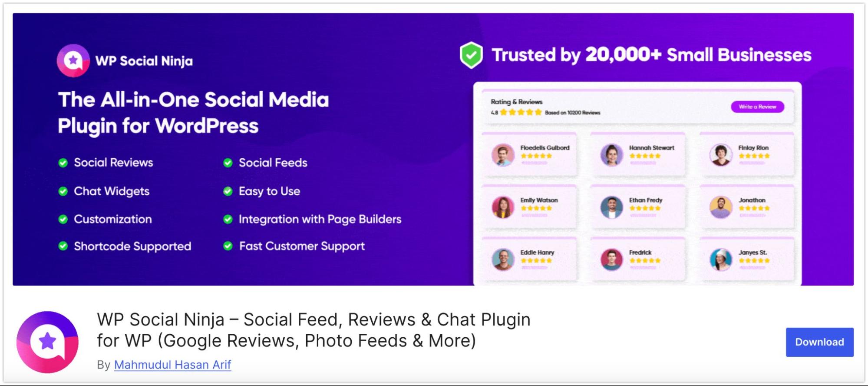Click the green check next to Social Reviews
This screenshot has height=386, width=868.
point(63,163)
